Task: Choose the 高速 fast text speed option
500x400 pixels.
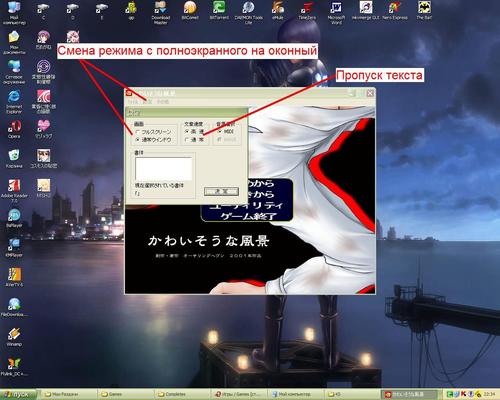Action: (x=194, y=132)
